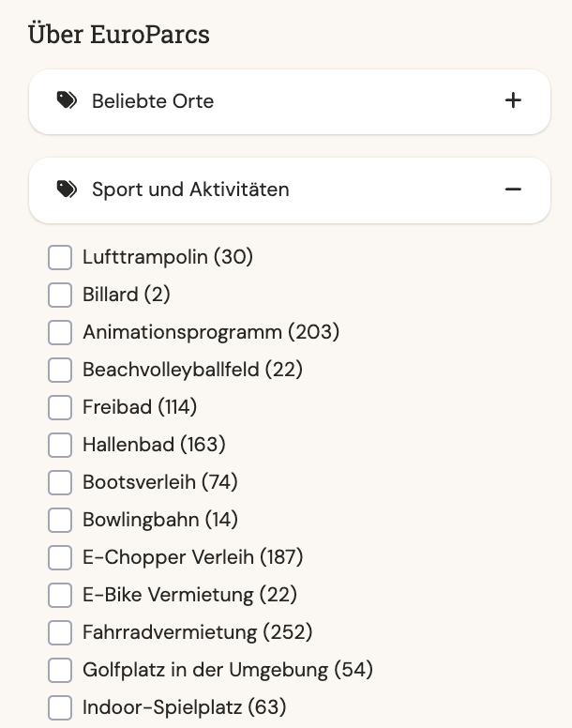Viewport: 572px width, 728px height.
Task: Check the Hallenbad option box
Action: 60,445
